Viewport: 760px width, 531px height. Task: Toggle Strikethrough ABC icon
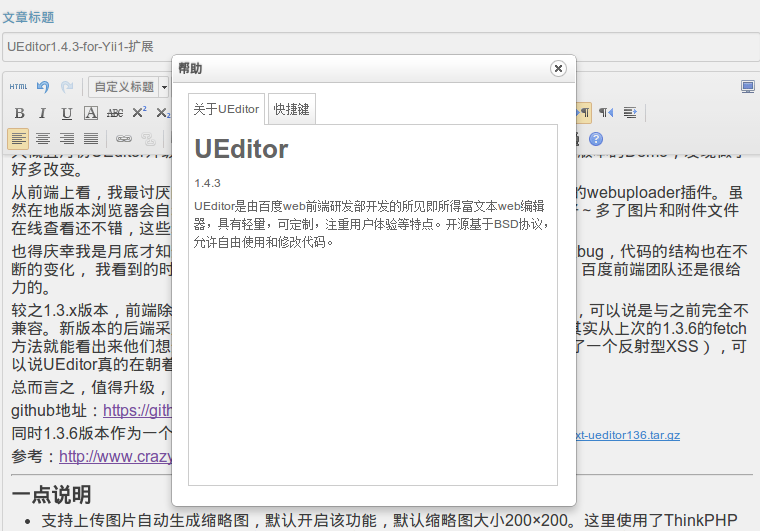pyautogui.click(x=115, y=113)
